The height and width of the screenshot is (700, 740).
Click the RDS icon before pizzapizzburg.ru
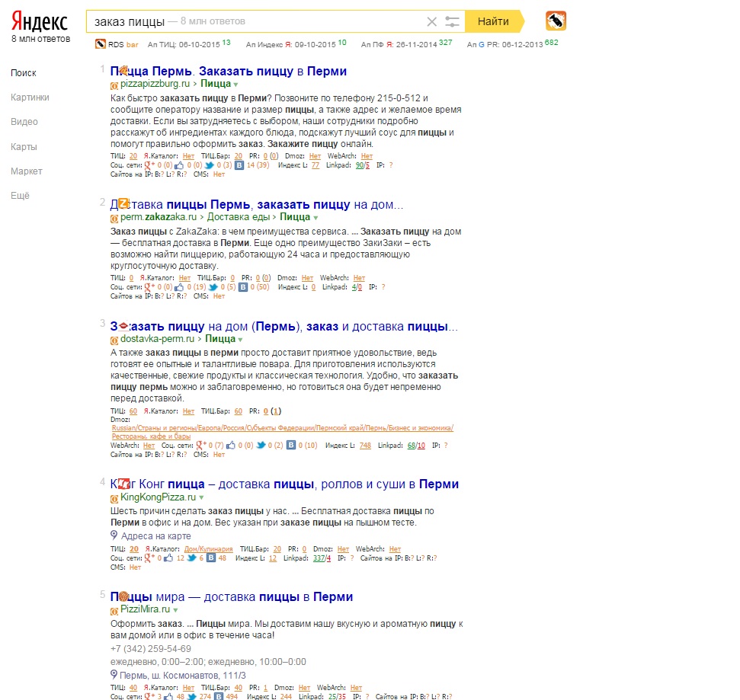coord(114,86)
